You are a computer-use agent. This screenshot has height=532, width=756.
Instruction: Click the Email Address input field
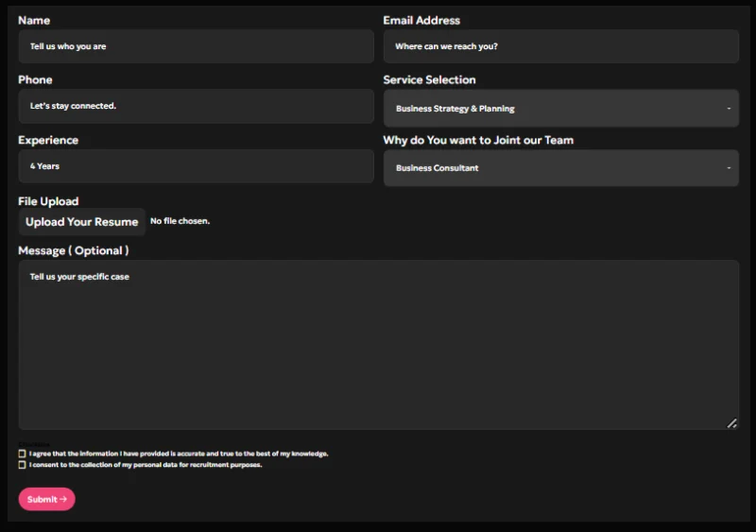coord(560,46)
